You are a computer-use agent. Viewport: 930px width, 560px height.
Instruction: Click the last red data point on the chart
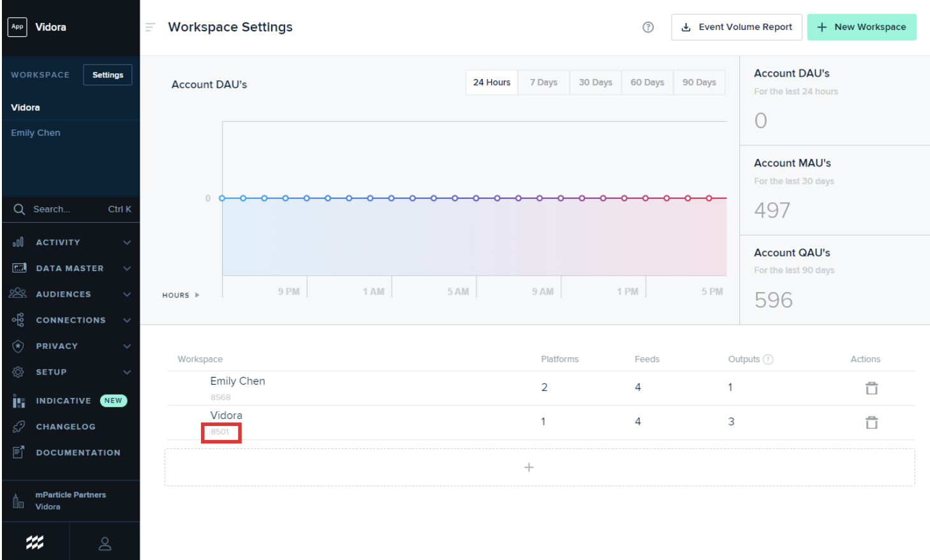[x=709, y=198]
